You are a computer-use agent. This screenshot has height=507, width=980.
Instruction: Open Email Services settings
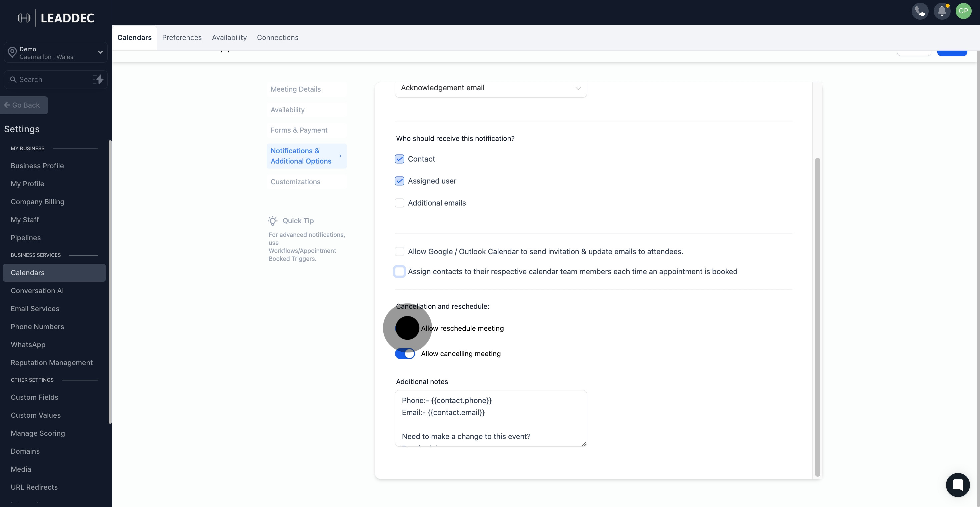[x=35, y=308]
